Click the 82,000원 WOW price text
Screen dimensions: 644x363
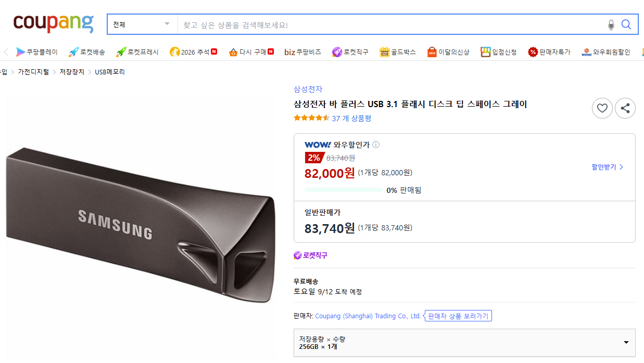click(330, 173)
